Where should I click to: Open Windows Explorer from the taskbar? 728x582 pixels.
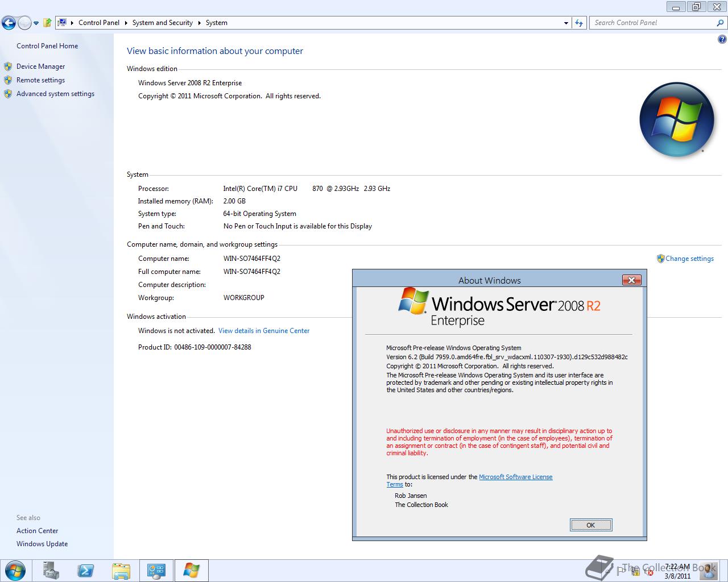121,571
